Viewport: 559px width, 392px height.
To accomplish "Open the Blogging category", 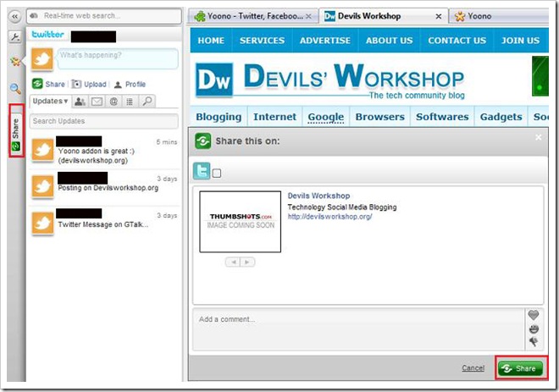I will pyautogui.click(x=219, y=117).
